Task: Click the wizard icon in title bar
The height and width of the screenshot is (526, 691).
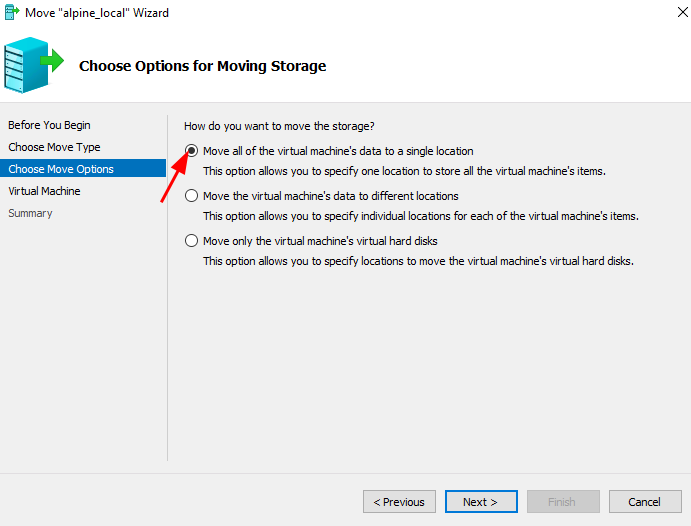Action: [x=12, y=13]
